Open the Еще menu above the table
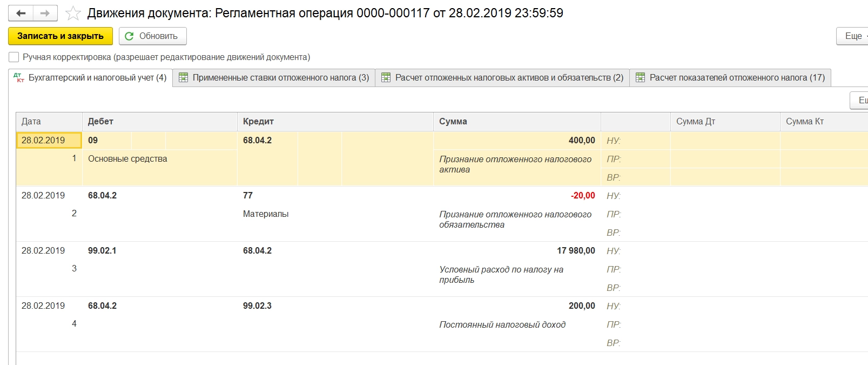 click(x=861, y=101)
